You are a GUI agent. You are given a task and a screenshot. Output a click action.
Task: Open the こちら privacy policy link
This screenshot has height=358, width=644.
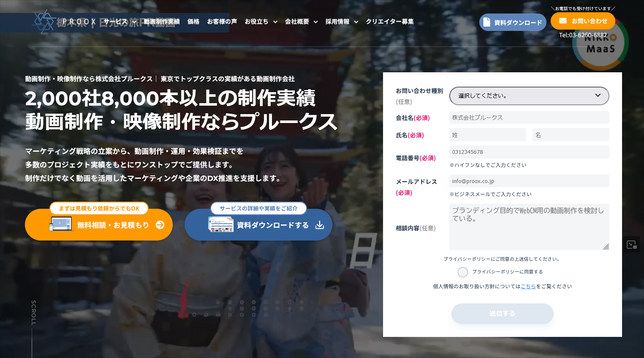pyautogui.click(x=528, y=287)
